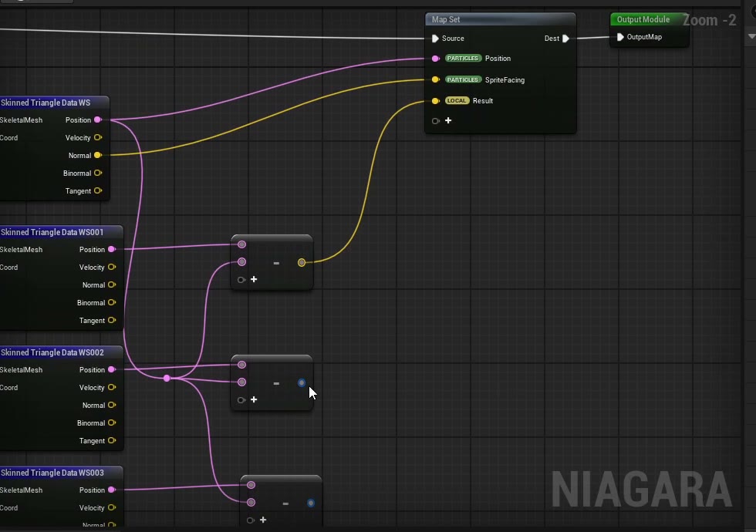Select the Map Set node title
The image size is (756, 532).
click(446, 20)
